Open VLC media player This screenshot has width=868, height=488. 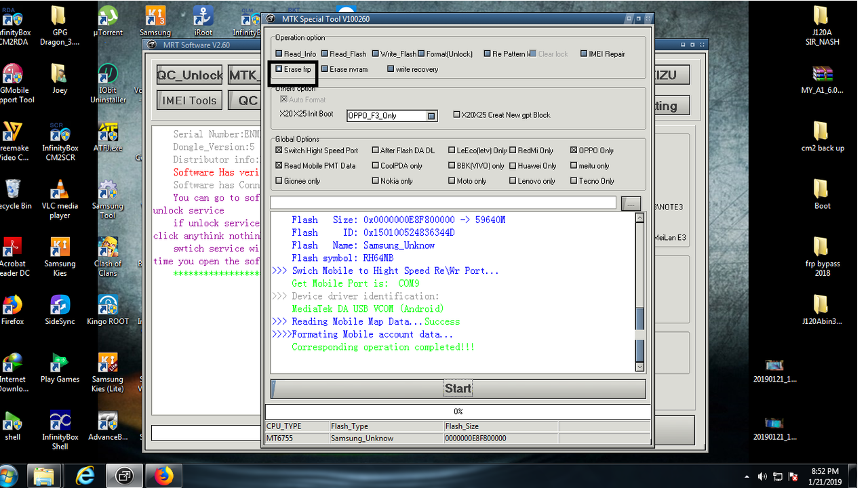pos(60,199)
